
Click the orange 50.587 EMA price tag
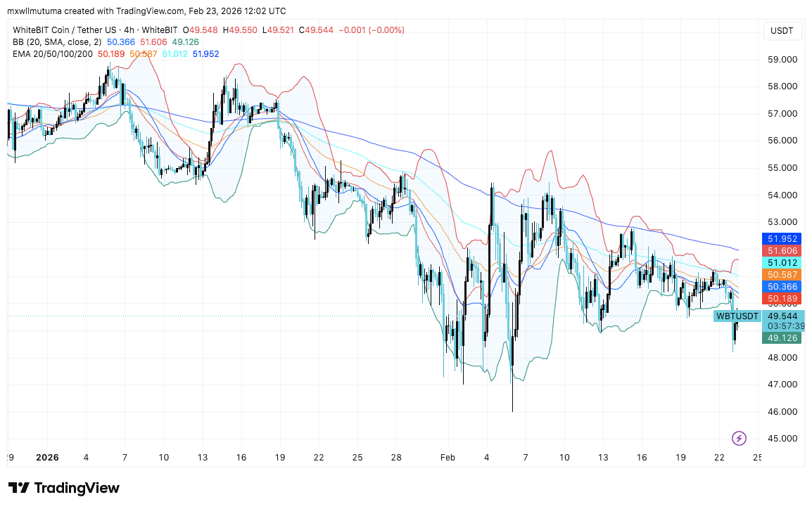click(782, 275)
